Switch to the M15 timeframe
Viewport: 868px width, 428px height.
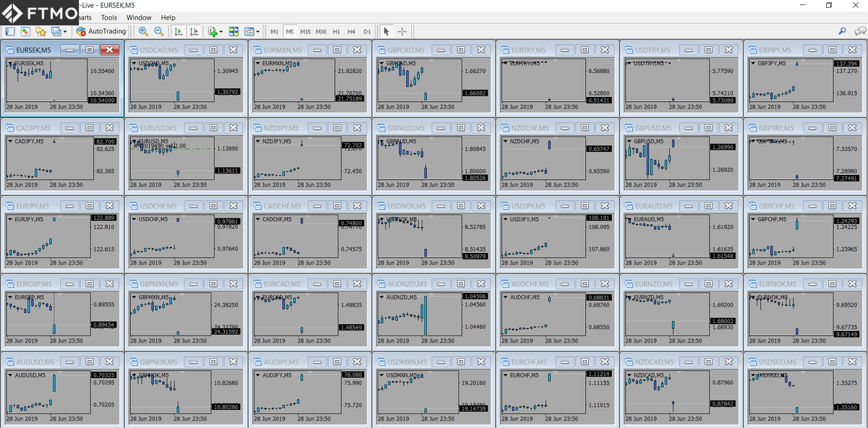[305, 32]
